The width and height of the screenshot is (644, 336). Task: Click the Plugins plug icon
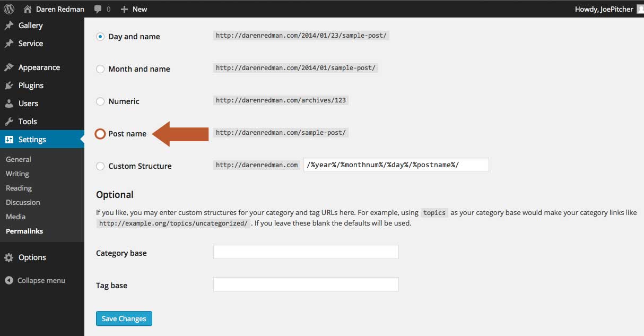coord(9,85)
